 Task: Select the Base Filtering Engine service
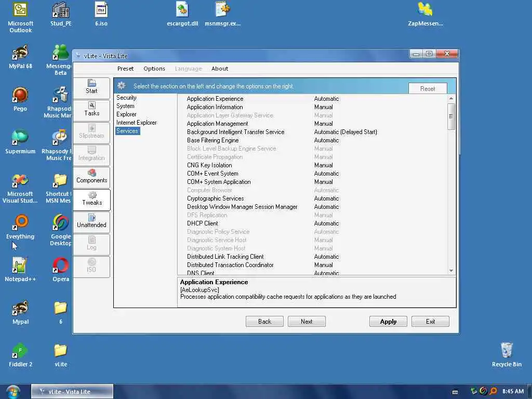pyautogui.click(x=312, y=140)
